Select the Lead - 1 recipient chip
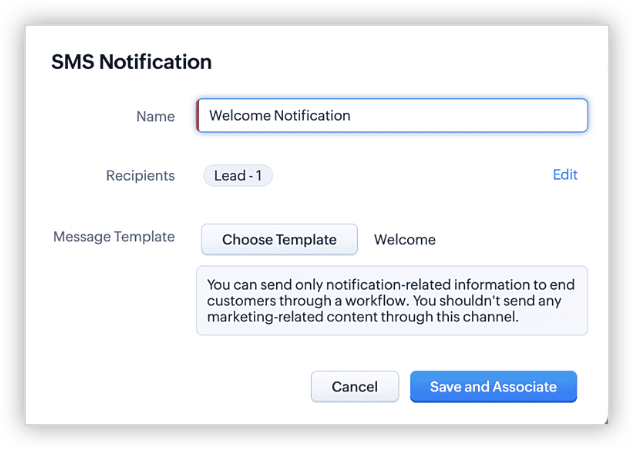The height and width of the screenshot is (450, 634). 238,176
